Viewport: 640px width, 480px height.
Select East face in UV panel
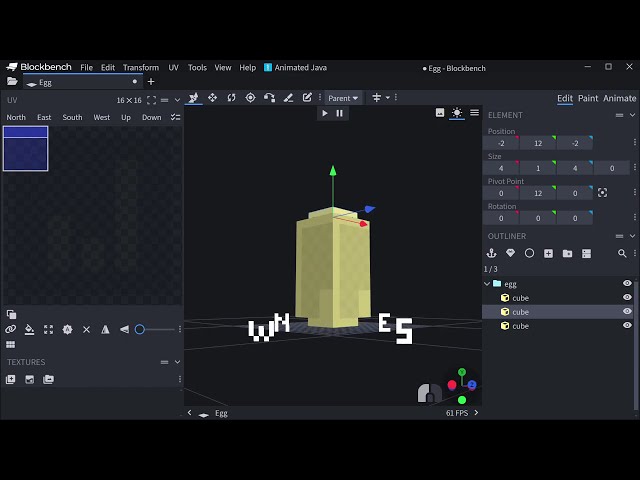[44, 118]
